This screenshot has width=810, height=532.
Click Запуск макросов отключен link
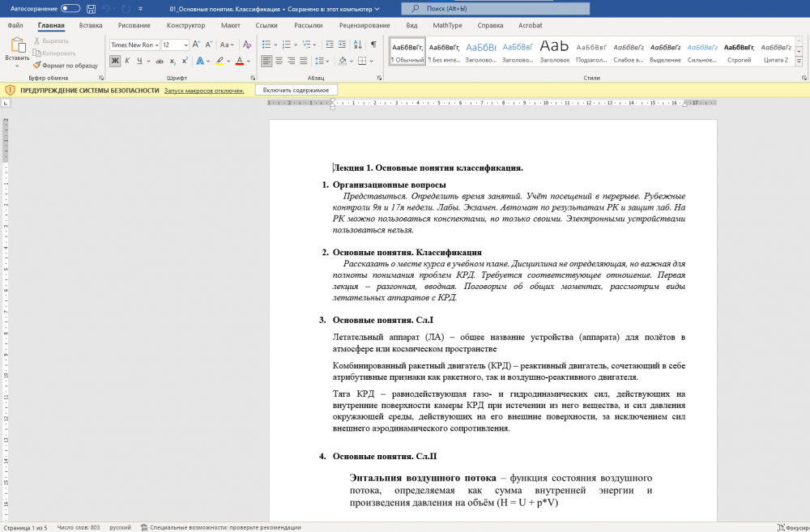click(204, 91)
